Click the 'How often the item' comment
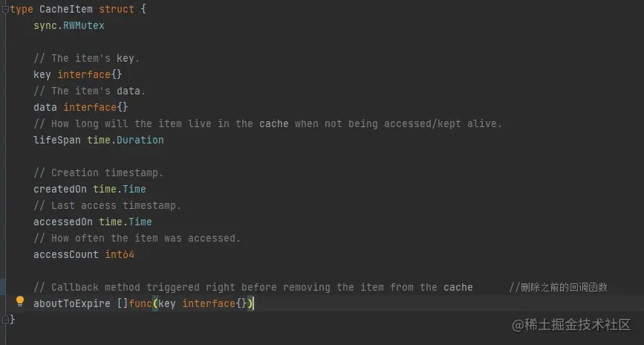This screenshot has width=644, height=345. [137, 238]
